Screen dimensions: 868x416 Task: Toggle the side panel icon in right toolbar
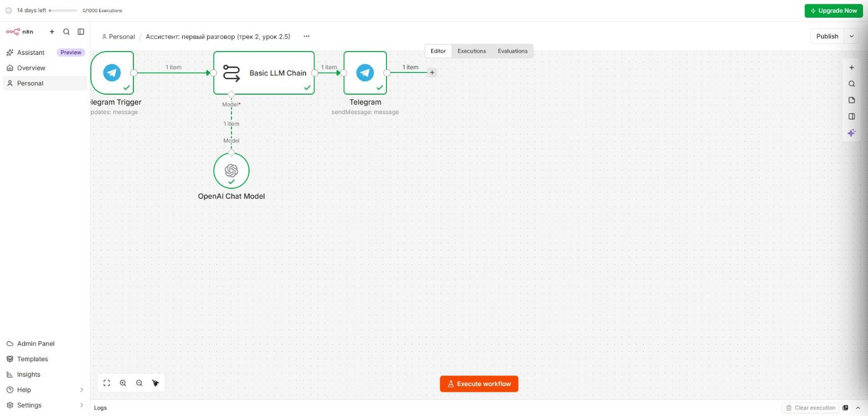pyautogui.click(x=851, y=116)
